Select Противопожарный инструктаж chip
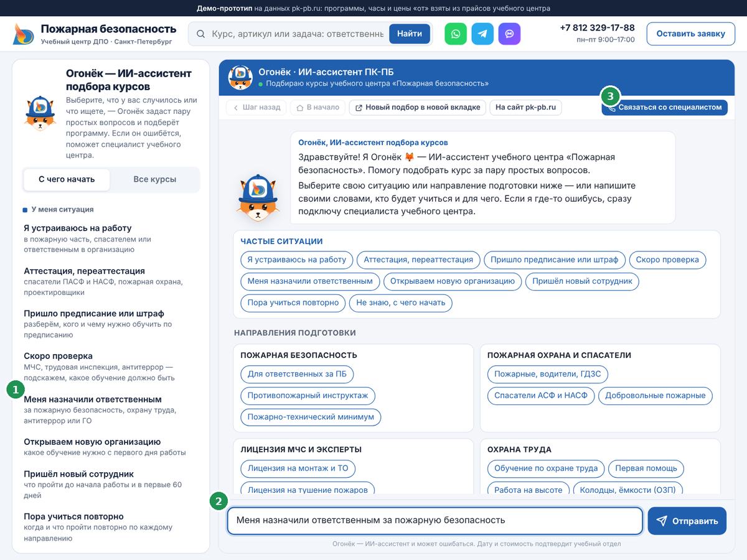Image resolution: width=747 pixels, height=560 pixels. coord(308,396)
